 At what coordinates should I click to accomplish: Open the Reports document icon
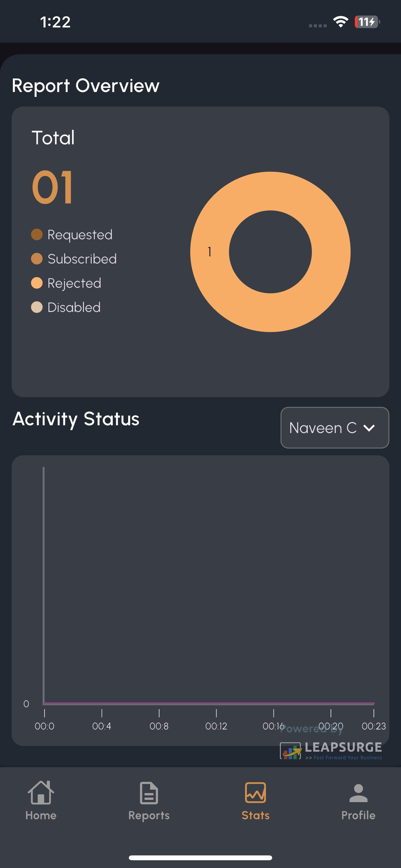click(x=149, y=793)
